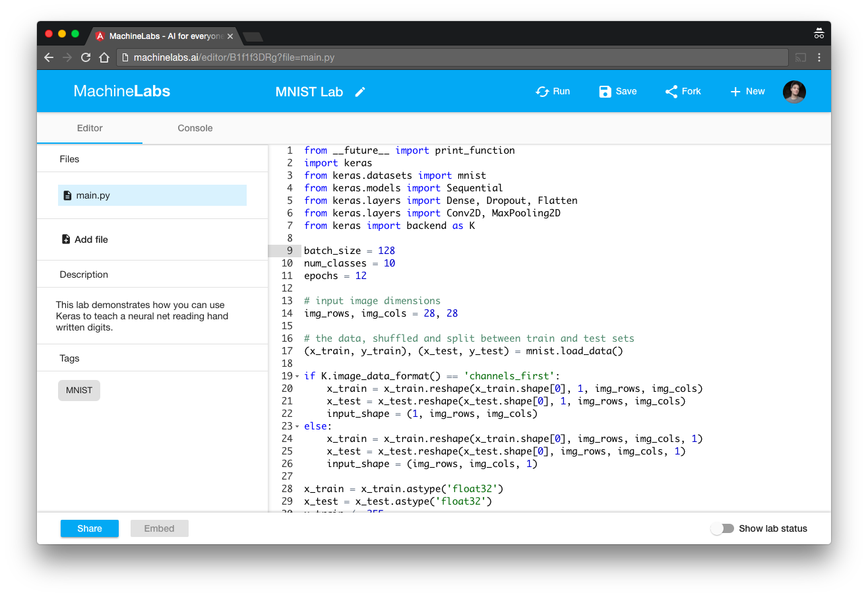Click the page info icon in address bar
Screen dimensions: 868x597
125,57
